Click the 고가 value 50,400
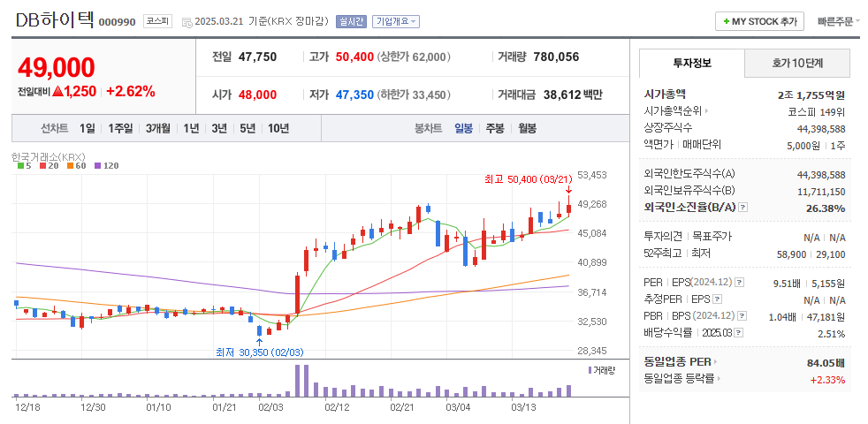This screenshot has height=424, width=868. click(x=354, y=57)
